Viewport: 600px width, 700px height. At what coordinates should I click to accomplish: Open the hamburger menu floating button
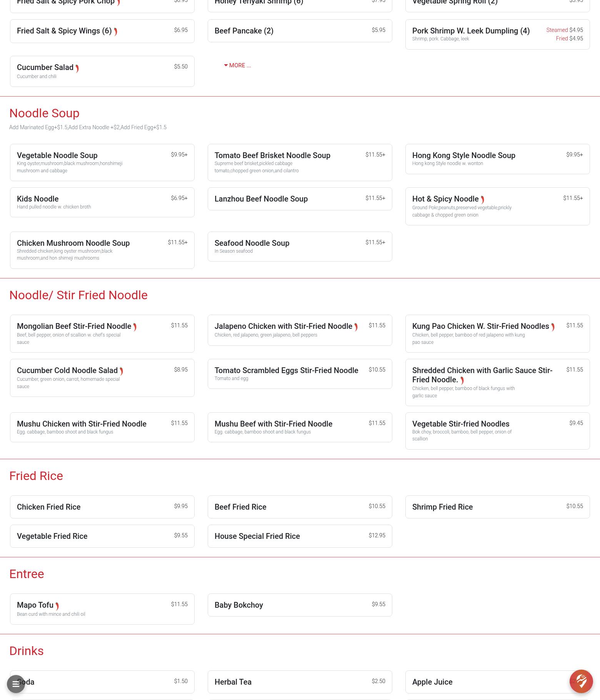[16, 684]
